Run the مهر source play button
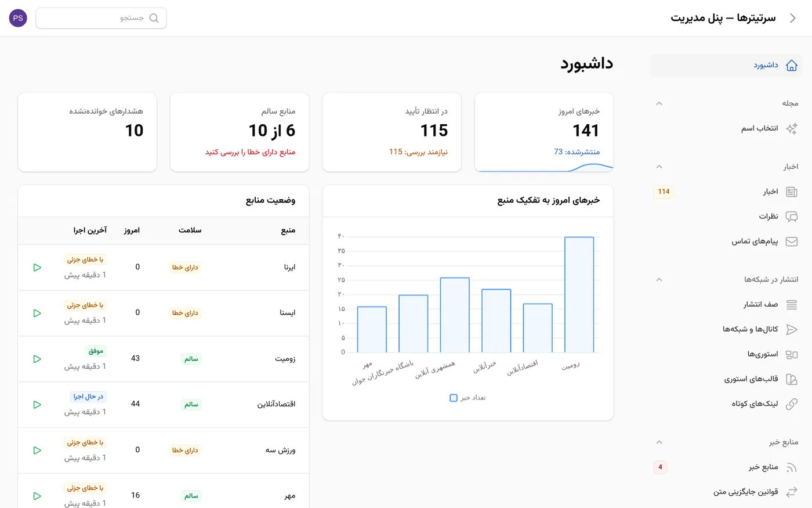This screenshot has height=508, width=812. coord(37,496)
